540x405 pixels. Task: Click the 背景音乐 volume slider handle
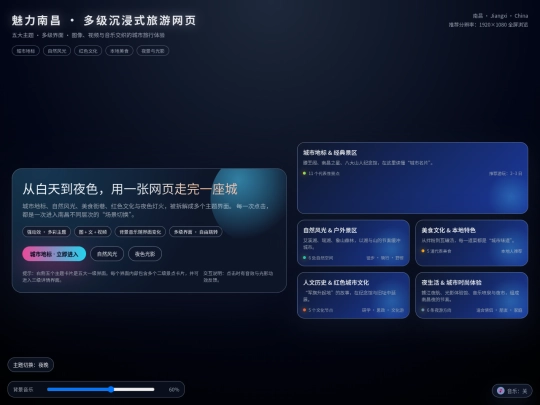pyautogui.click(x=111, y=390)
